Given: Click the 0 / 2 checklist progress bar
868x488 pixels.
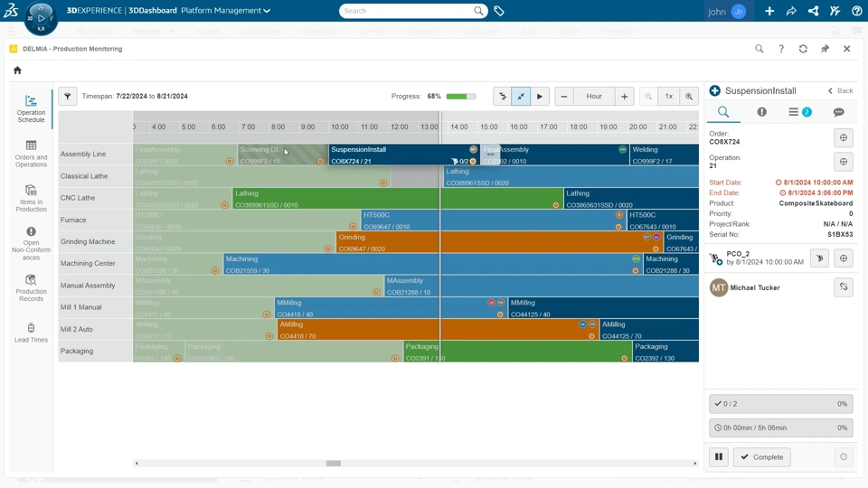Looking at the screenshot, I should pos(781,404).
